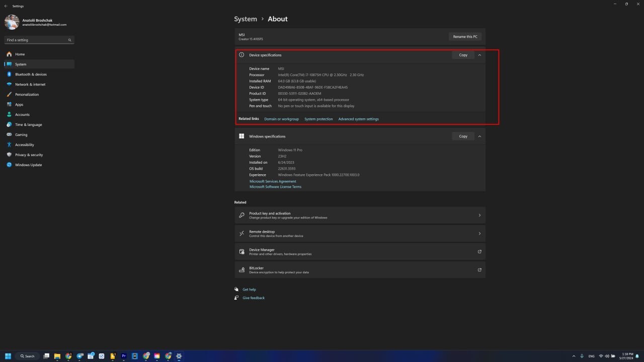
Task: Click the Gaming controller icon
Action: click(x=9, y=134)
